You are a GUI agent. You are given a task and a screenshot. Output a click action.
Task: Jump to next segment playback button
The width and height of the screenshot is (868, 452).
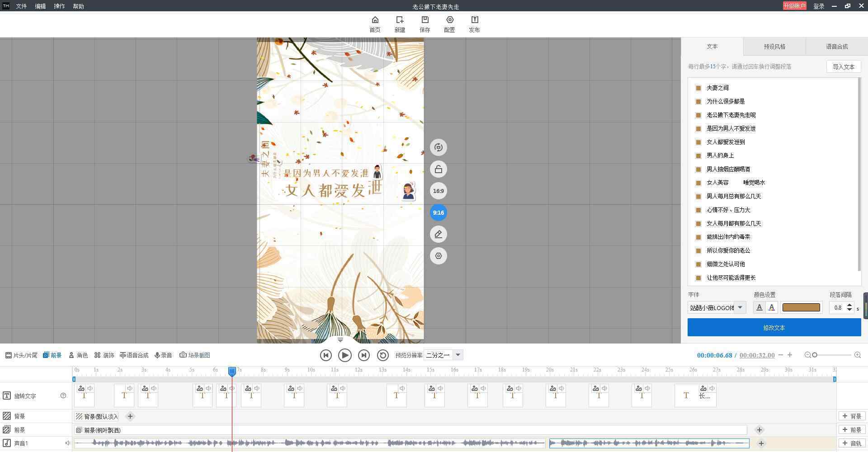point(363,355)
